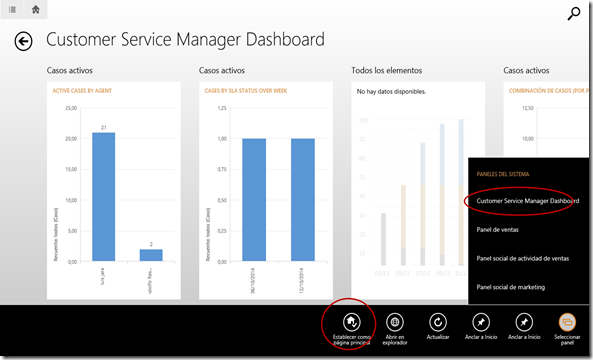Viewport: 593px width, 360px height.
Task: Open the Cases By SLA Status Over Week chart
Action: click(x=266, y=190)
